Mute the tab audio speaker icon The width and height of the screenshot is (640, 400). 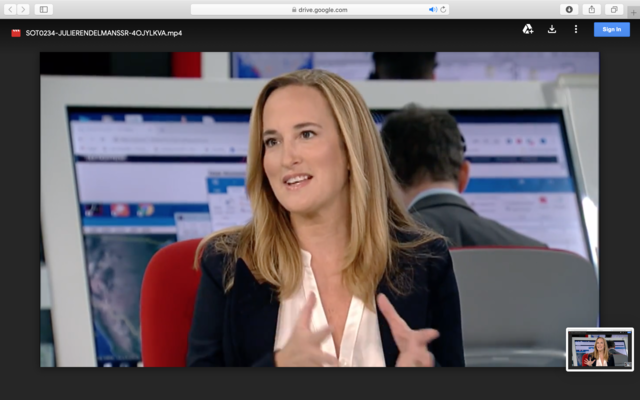433,9
